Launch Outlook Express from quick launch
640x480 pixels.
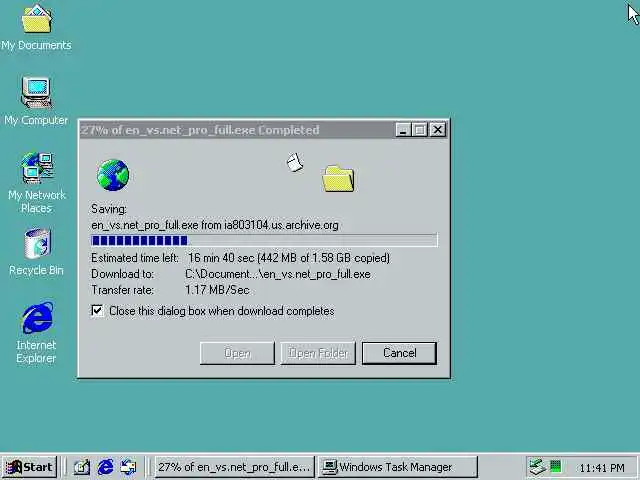pos(129,467)
